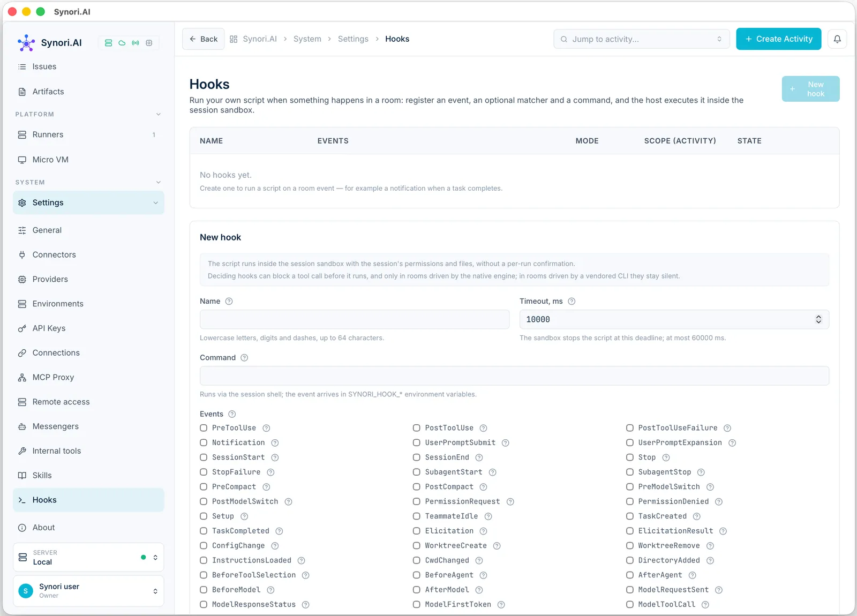Tick the Notification event checkbox

[x=204, y=442]
